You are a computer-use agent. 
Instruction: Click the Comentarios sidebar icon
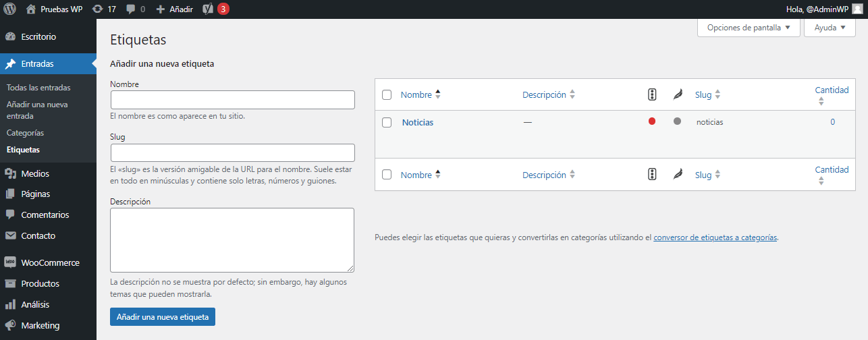(10, 215)
